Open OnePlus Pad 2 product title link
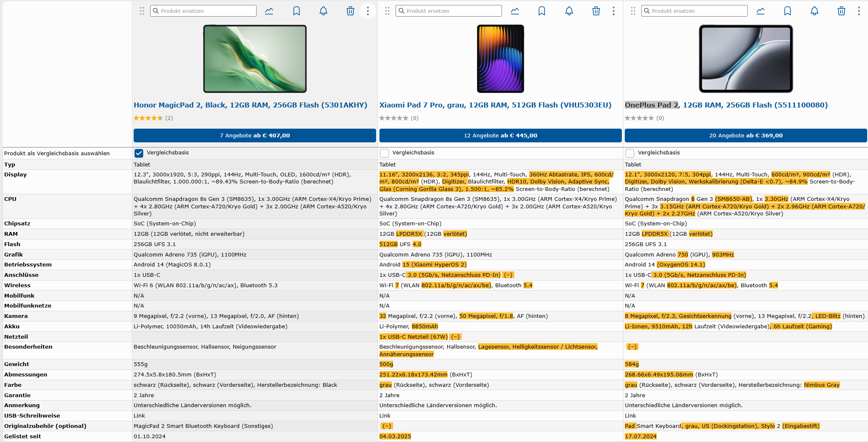Image resolution: width=868 pixels, height=442 pixels. tap(726, 105)
